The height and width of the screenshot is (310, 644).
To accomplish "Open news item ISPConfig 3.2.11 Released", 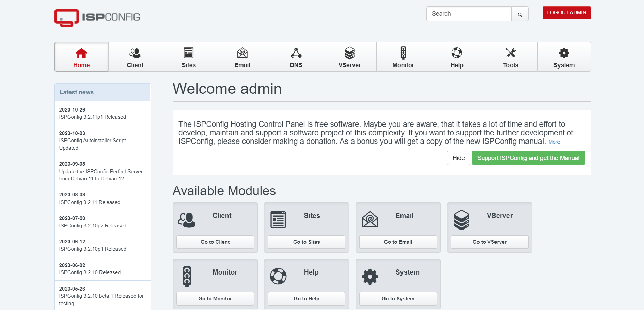I will pos(103,198).
